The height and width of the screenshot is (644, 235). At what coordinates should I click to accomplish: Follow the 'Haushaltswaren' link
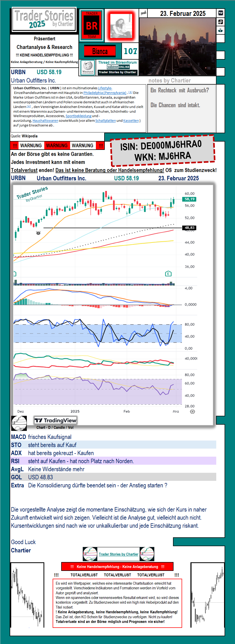click(45, 120)
